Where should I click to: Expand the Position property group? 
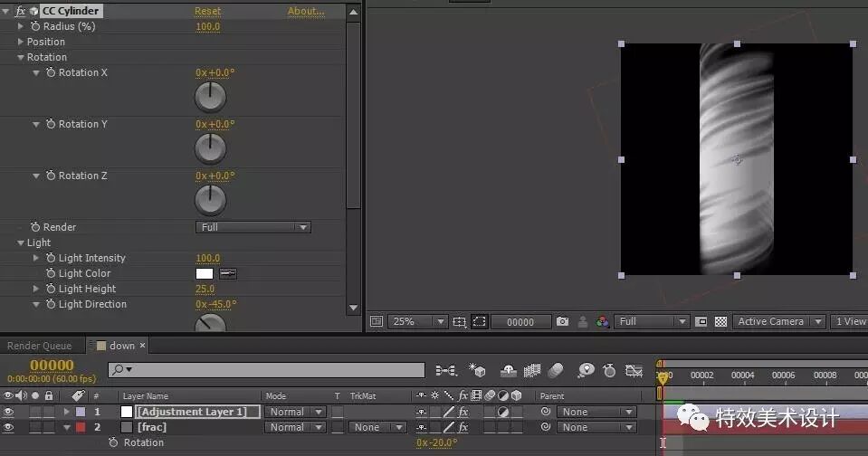[x=21, y=42]
